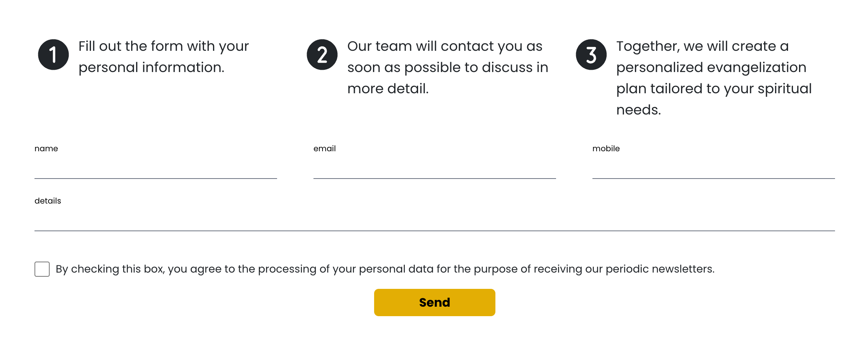The width and height of the screenshot is (868, 348).
Task: Focus the wide details input field
Action: coord(434,221)
